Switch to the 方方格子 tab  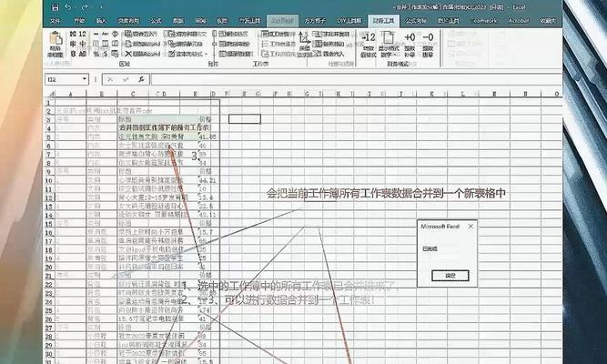315,21
